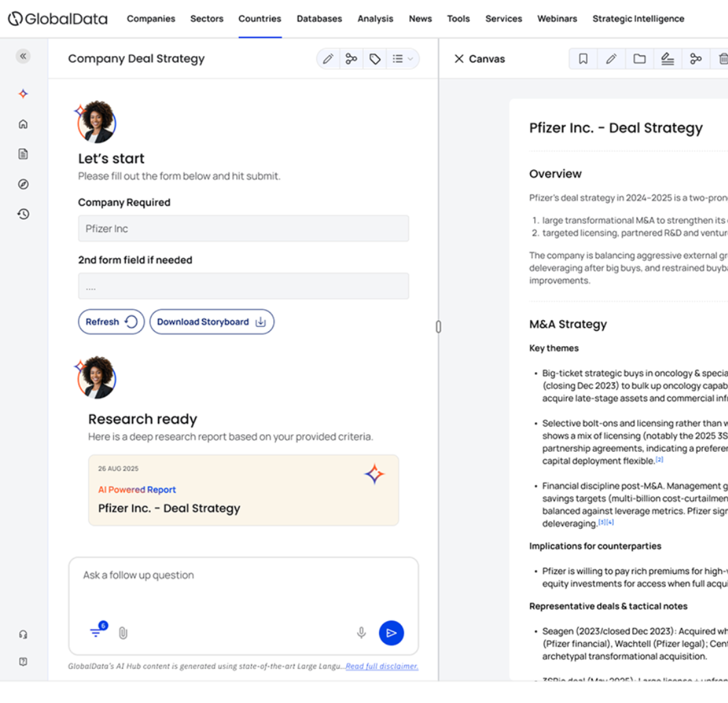Tag the Company Deal Strategy chat
The image size is (728, 703).
[x=375, y=59]
